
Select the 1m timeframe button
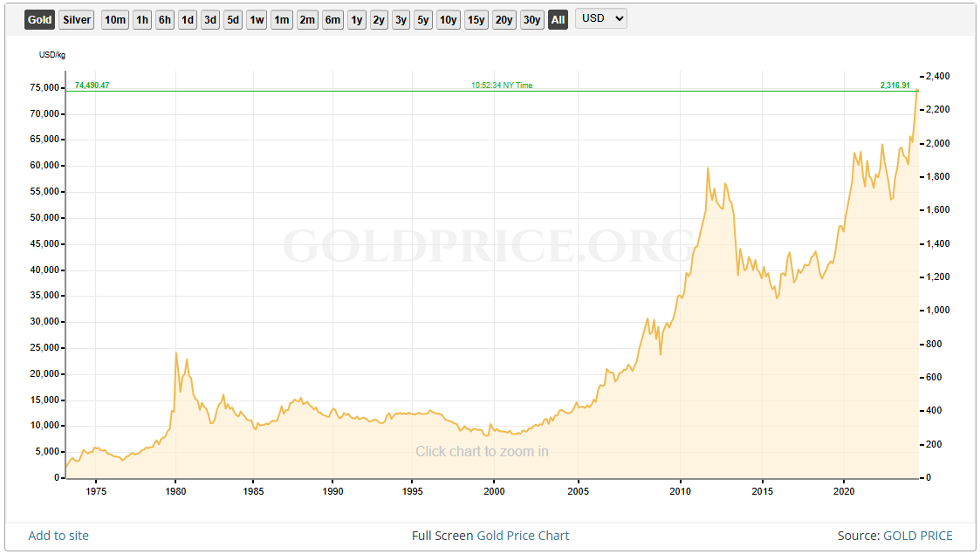coord(281,18)
